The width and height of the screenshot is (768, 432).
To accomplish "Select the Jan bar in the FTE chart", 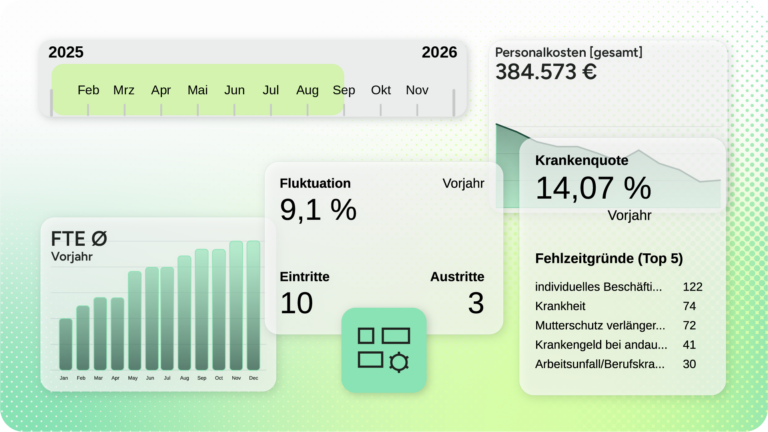I will pyautogui.click(x=65, y=344).
